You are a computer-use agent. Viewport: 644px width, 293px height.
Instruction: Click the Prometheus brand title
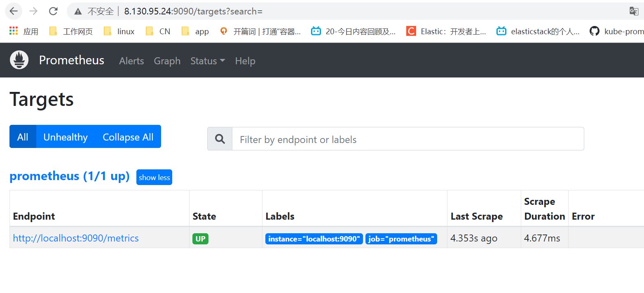click(x=72, y=60)
